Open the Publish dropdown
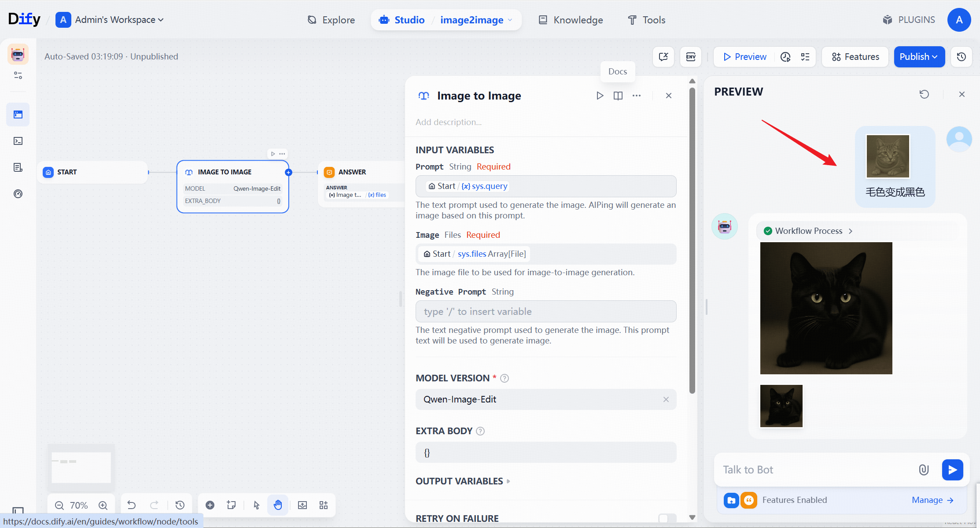Screen dimensions: 980x528 pos(919,57)
